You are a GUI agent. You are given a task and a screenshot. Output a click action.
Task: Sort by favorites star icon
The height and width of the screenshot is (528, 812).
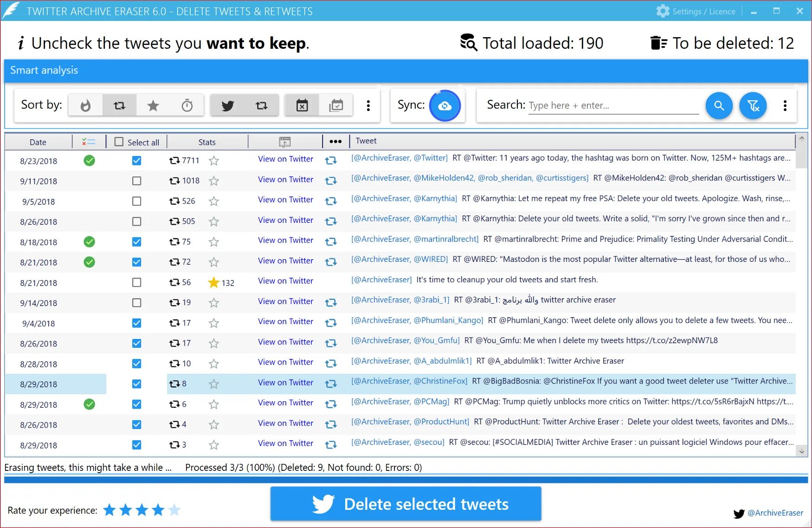pos(153,105)
